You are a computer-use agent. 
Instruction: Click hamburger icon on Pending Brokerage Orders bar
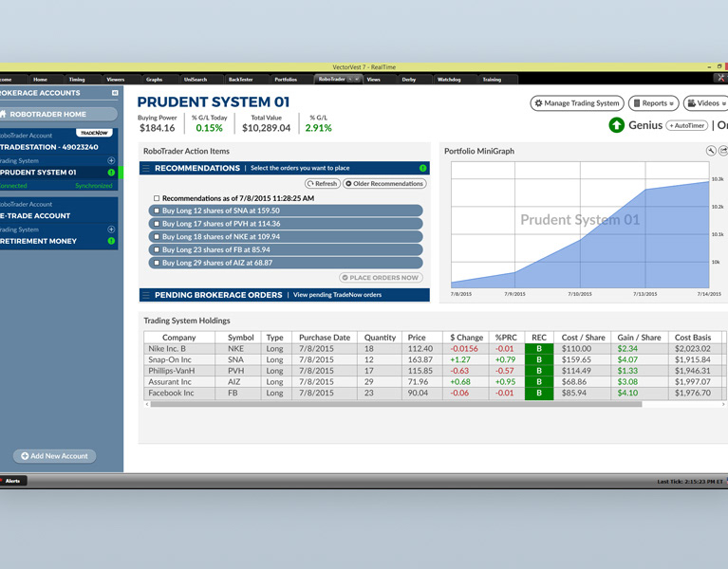146,295
